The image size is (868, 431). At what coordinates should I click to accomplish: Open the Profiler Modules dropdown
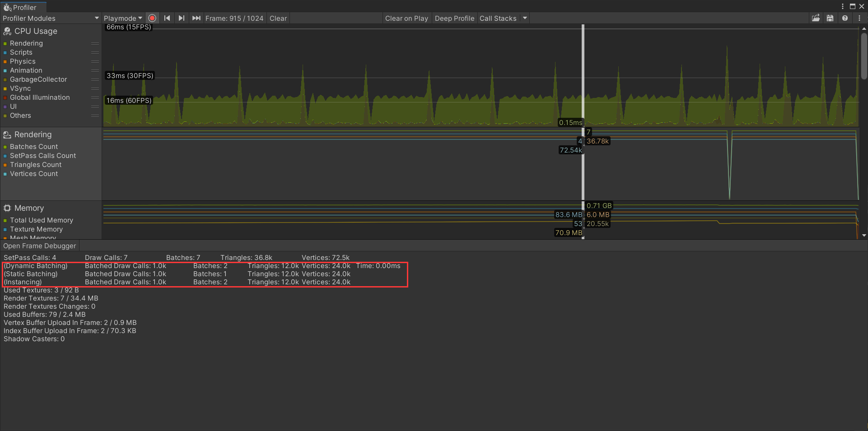[50, 18]
